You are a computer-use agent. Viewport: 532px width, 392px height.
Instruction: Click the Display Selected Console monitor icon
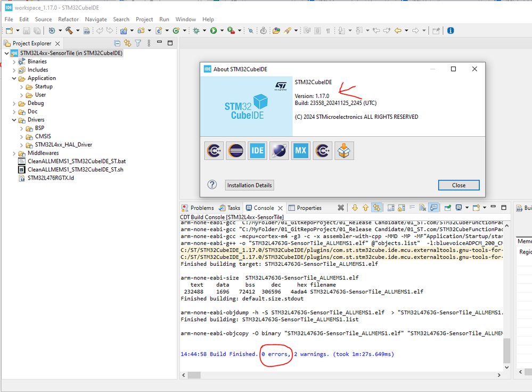pos(459,208)
